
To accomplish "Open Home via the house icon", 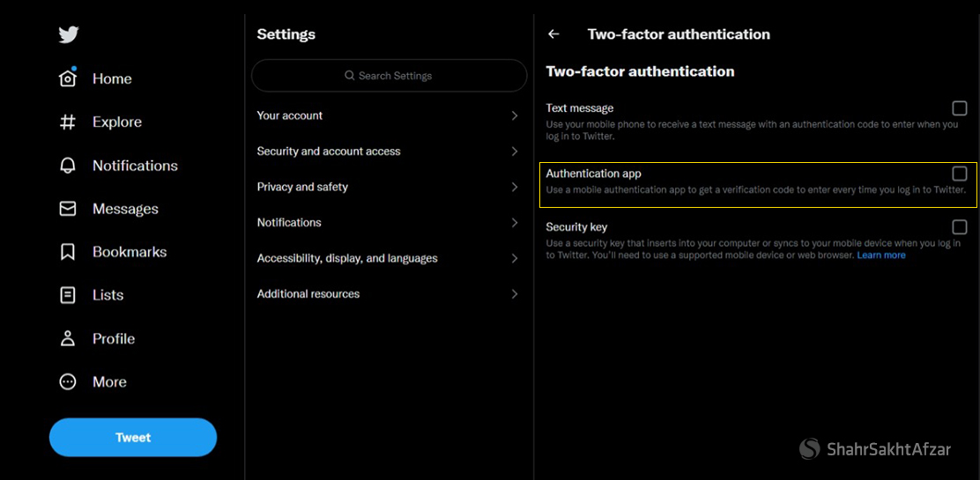I will (68, 78).
